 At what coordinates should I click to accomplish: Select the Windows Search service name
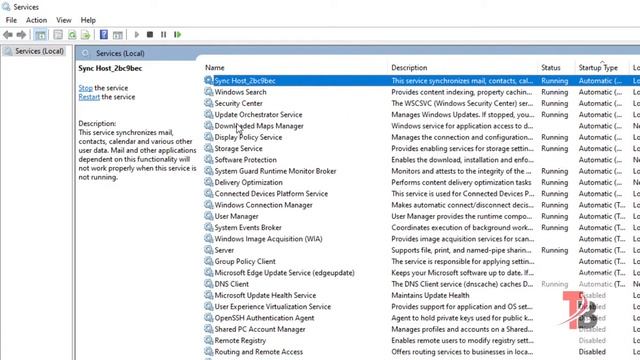[x=240, y=92]
